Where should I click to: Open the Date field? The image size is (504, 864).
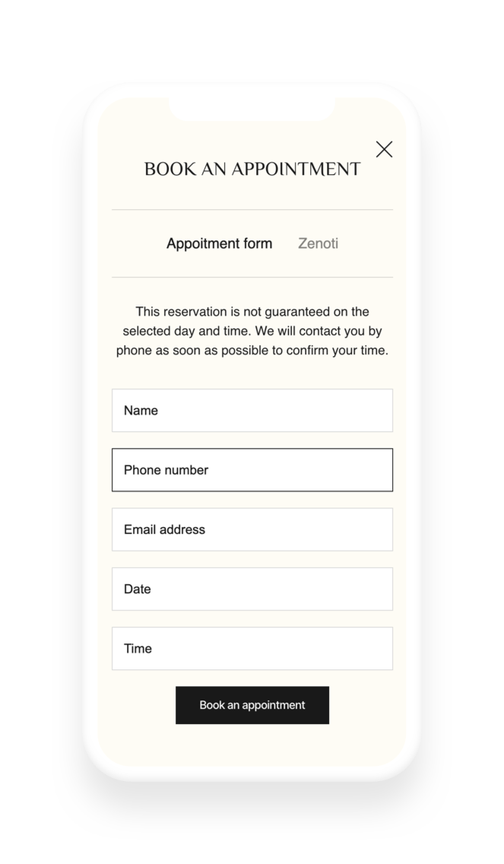[x=252, y=589]
